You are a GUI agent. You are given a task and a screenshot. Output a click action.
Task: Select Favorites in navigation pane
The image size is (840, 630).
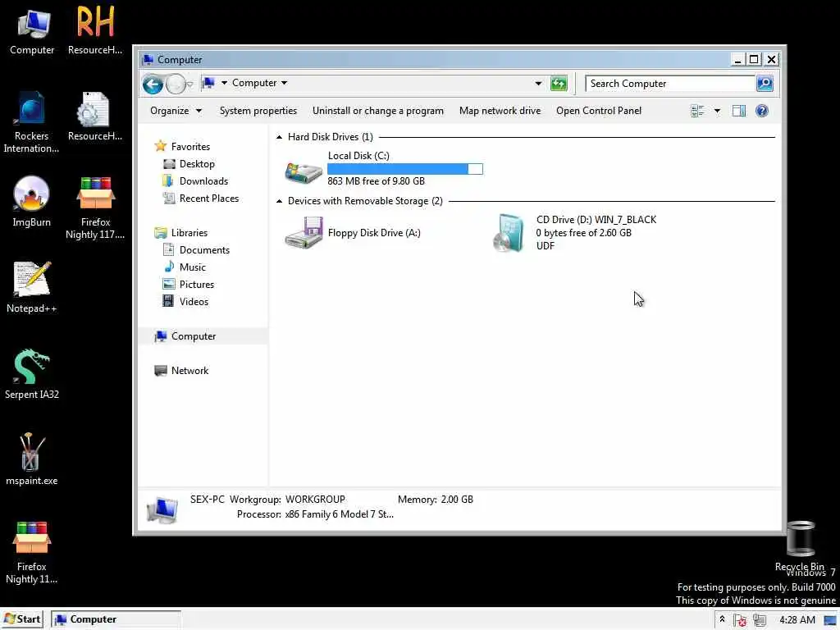[x=182, y=146]
